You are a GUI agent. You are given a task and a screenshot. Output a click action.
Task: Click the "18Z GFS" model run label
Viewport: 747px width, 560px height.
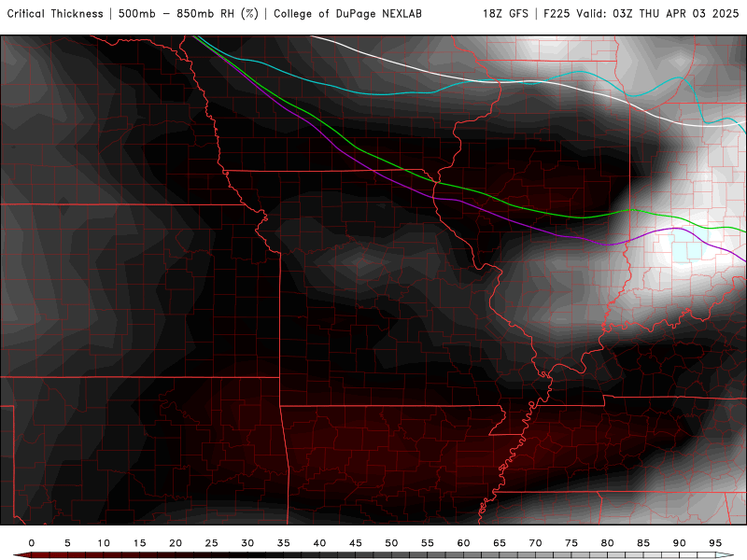tap(505, 14)
